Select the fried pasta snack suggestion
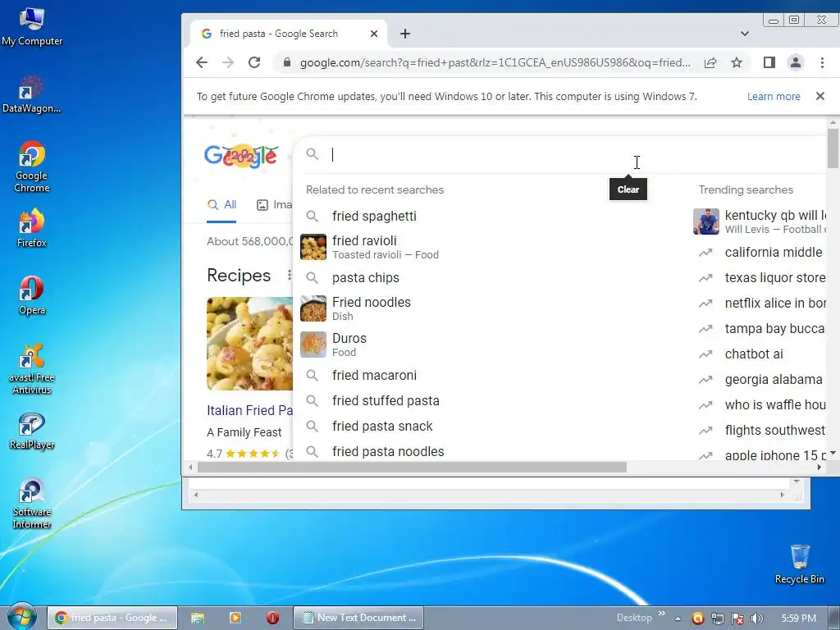The width and height of the screenshot is (840, 630). coord(382,426)
